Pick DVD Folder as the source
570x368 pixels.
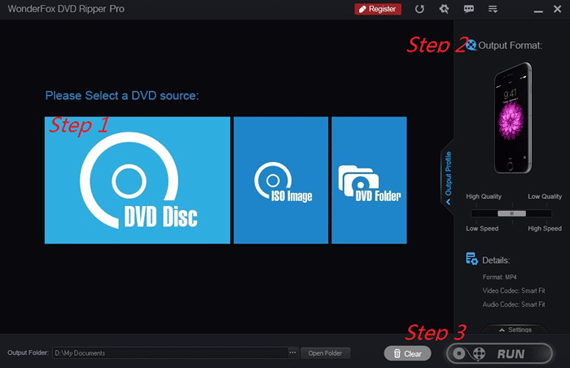(x=369, y=180)
